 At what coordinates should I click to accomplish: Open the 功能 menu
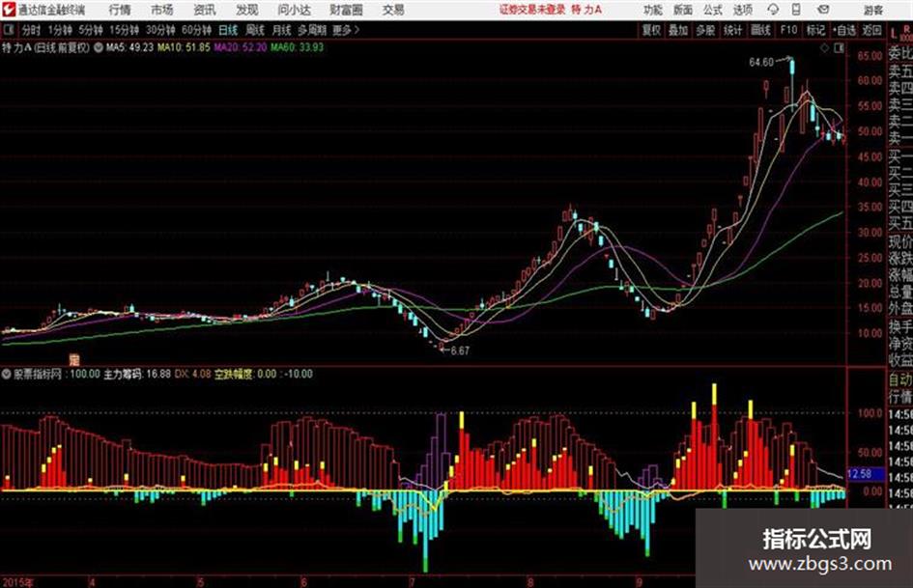pos(653,10)
